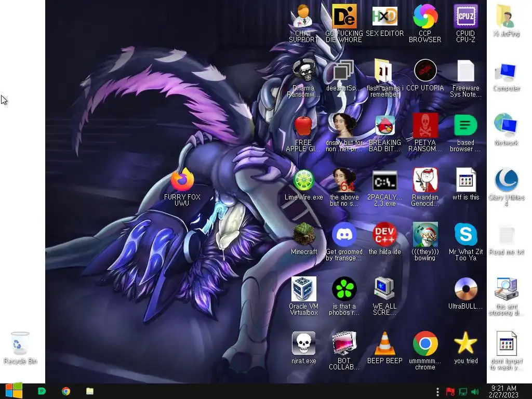Click the Windows Start button
This screenshot has width=532, height=399.
(x=14, y=391)
